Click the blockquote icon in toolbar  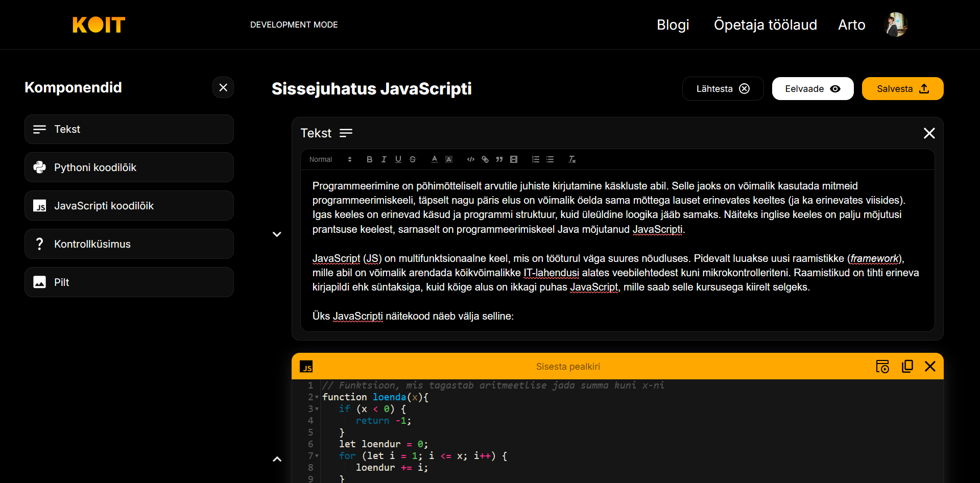[x=499, y=159]
